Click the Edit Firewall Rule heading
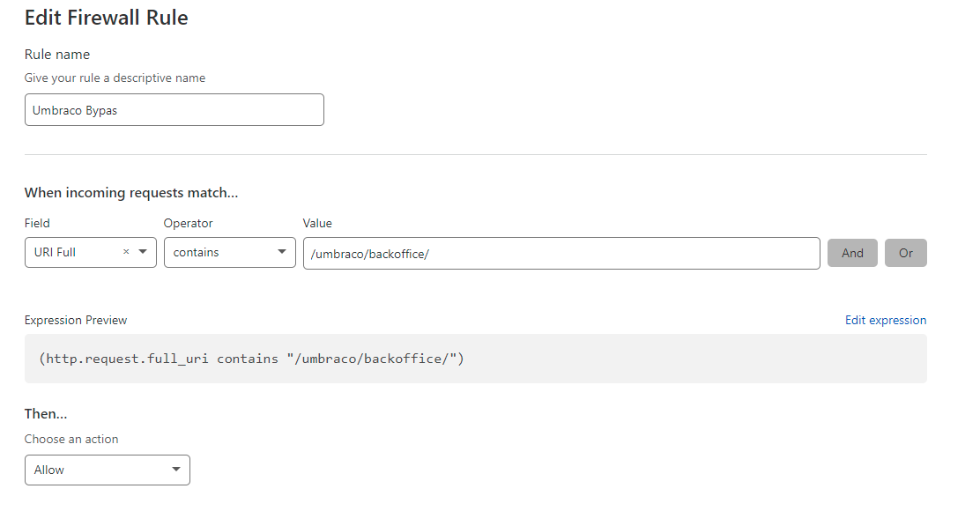980x511 pixels. tap(106, 18)
